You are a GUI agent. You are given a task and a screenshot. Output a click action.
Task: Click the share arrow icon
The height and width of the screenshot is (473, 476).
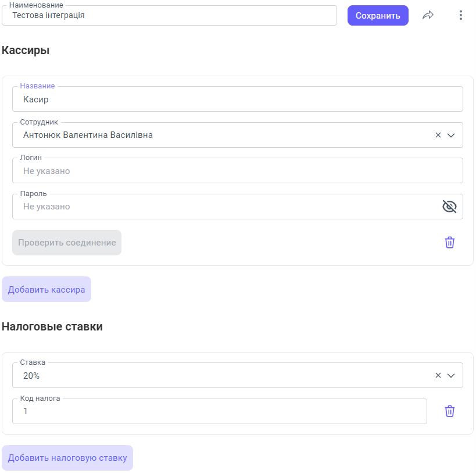(x=428, y=16)
